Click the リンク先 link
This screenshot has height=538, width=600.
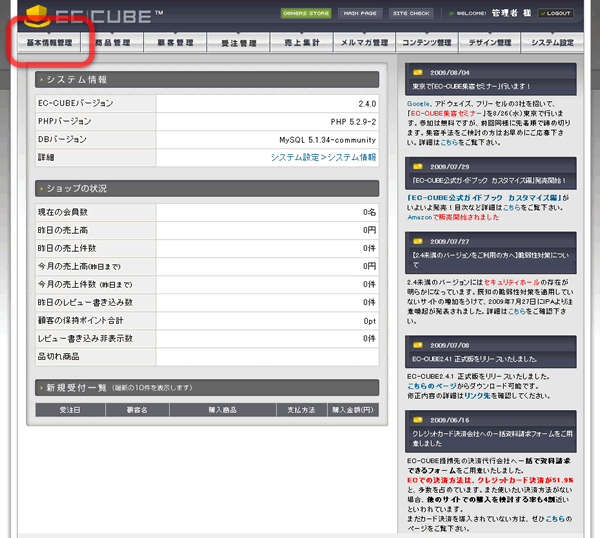[477, 396]
